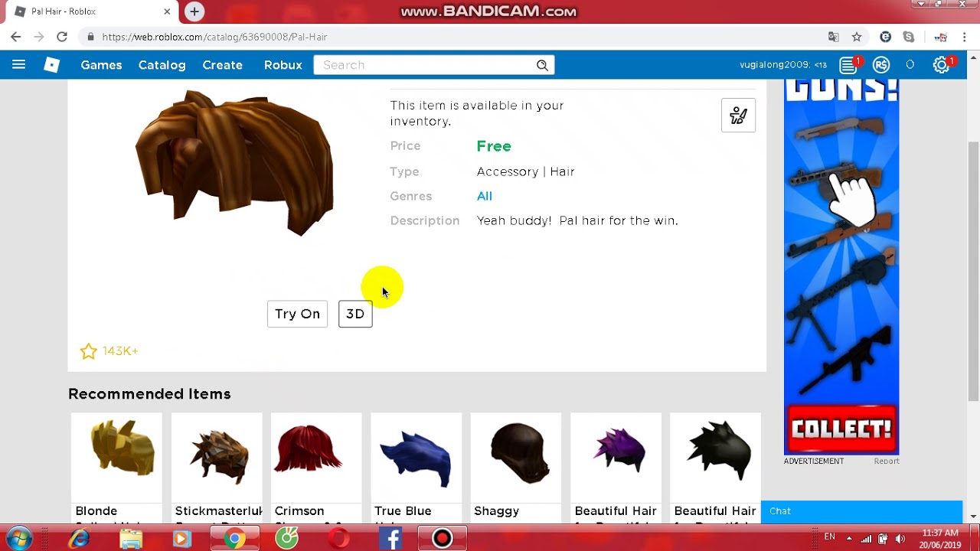Viewport: 980px width, 551px height.
Task: Open the Catalog menu item
Action: coord(162,65)
